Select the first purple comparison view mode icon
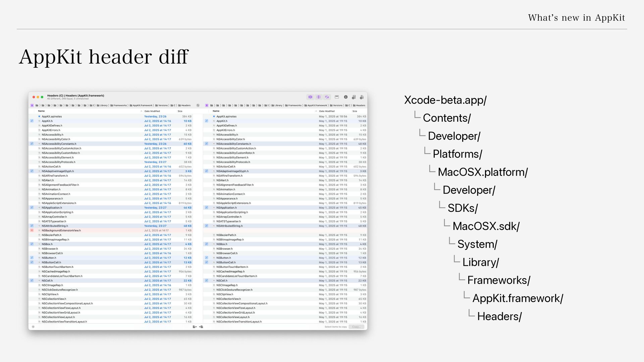This screenshot has width=644, height=362. point(310,97)
